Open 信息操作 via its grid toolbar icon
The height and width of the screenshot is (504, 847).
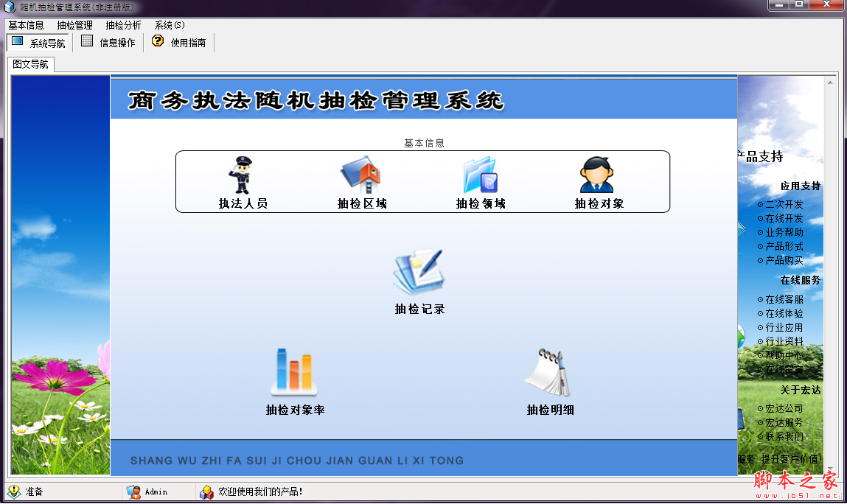click(x=86, y=42)
